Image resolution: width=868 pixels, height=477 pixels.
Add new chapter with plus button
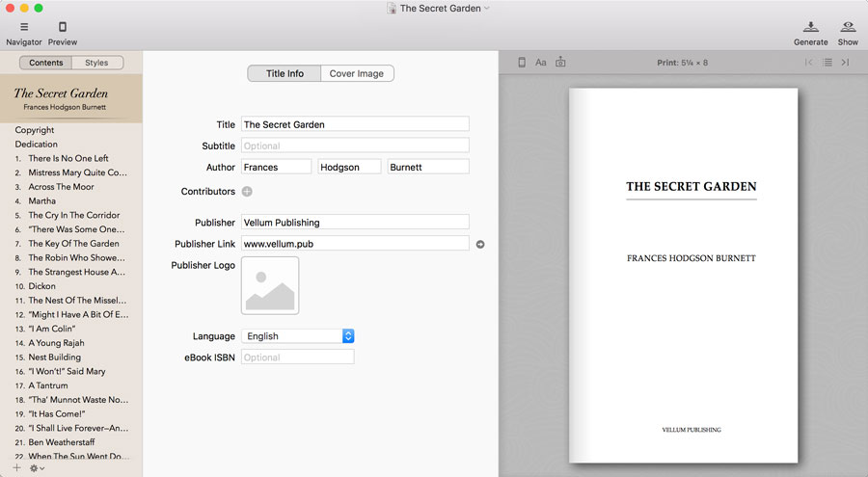pos(16,468)
